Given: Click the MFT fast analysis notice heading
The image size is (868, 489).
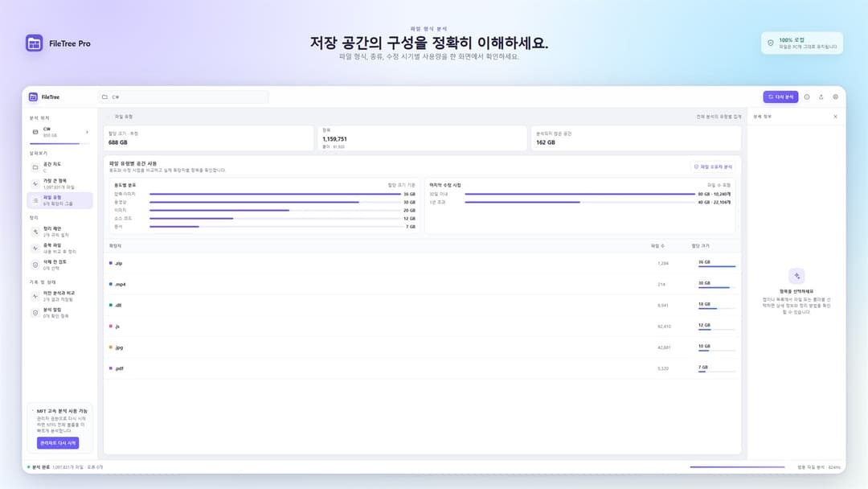Looking at the screenshot, I should (62, 411).
